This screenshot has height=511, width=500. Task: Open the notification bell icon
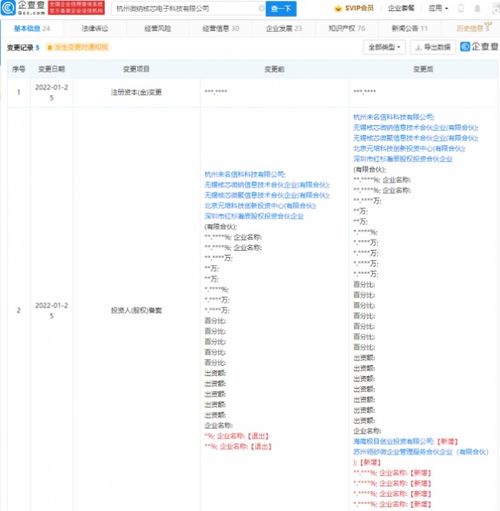coord(477,8)
